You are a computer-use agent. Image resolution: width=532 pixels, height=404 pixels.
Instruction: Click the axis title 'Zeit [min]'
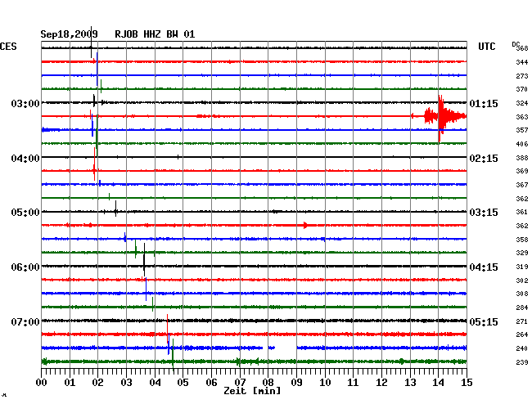pyautogui.click(x=252, y=391)
